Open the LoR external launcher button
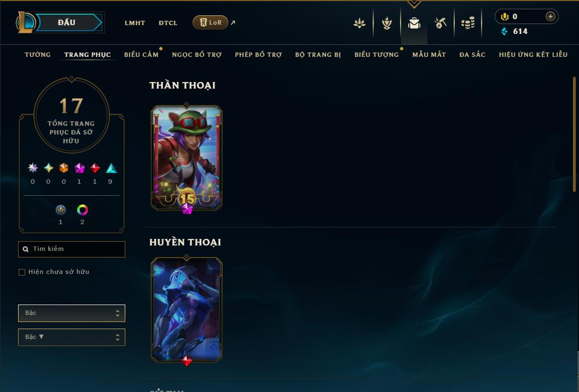Image resolution: width=579 pixels, height=392 pixels. pos(210,22)
